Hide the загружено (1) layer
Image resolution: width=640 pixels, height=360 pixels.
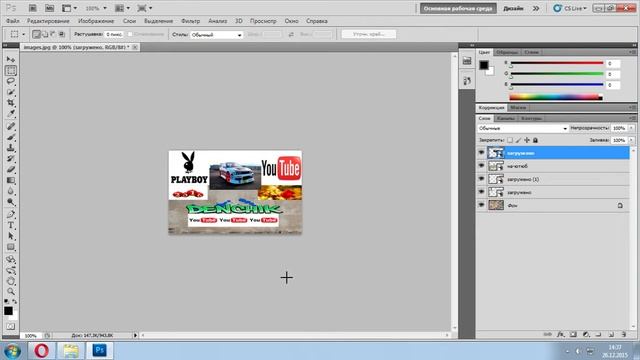(x=481, y=179)
